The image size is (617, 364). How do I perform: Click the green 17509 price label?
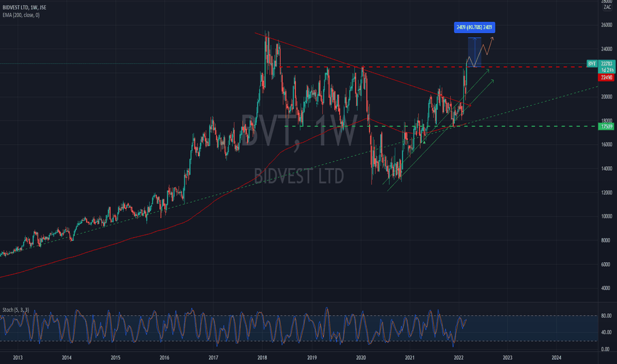606,126
